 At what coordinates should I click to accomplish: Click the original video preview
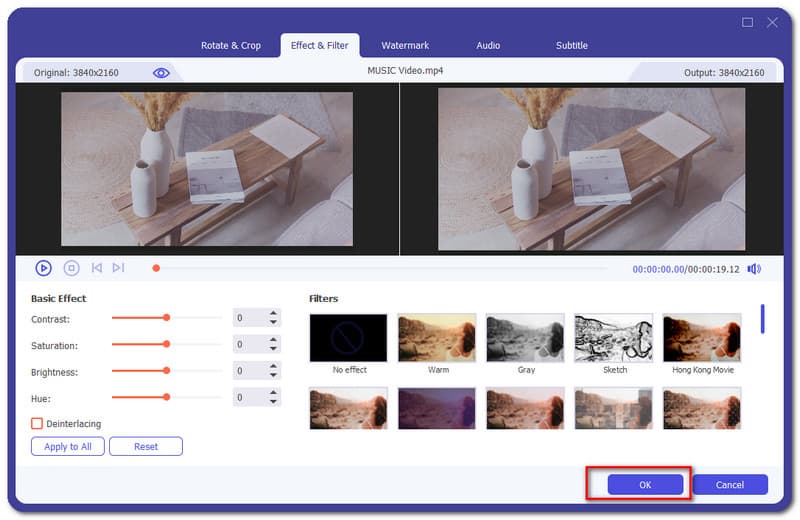click(207, 169)
